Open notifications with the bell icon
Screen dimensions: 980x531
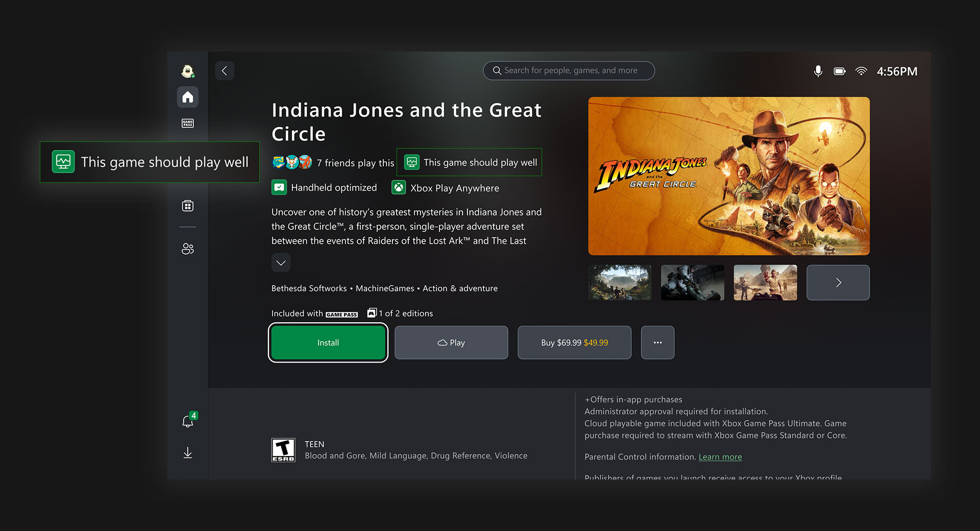pos(187,420)
